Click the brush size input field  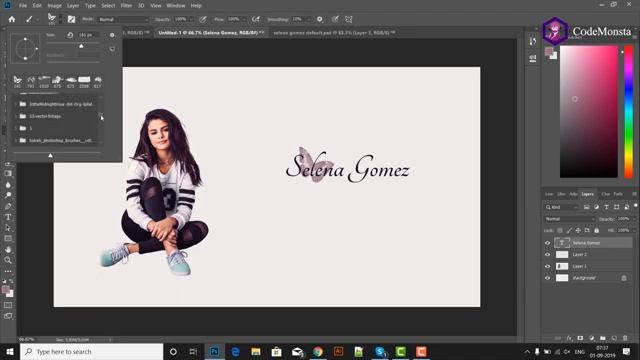tap(88, 35)
